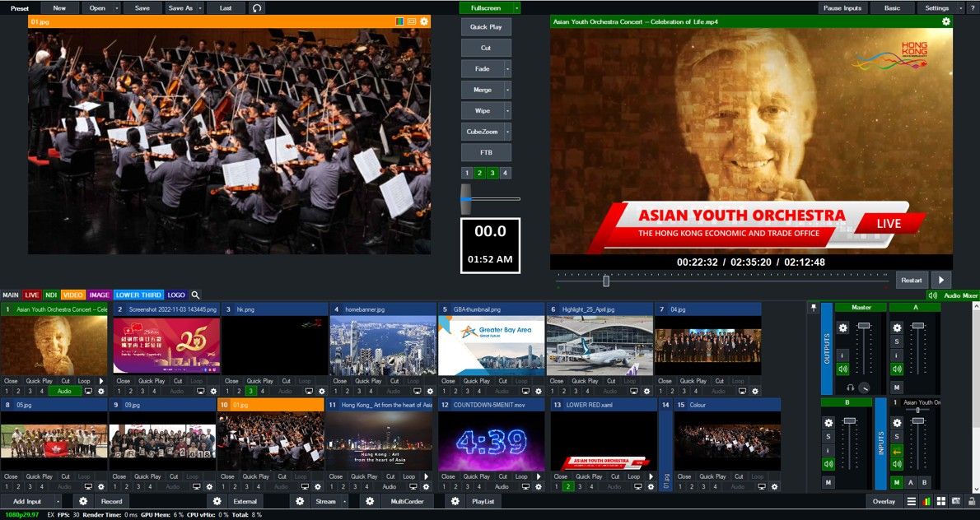Click the headphones icon under Master

pyautogui.click(x=850, y=388)
